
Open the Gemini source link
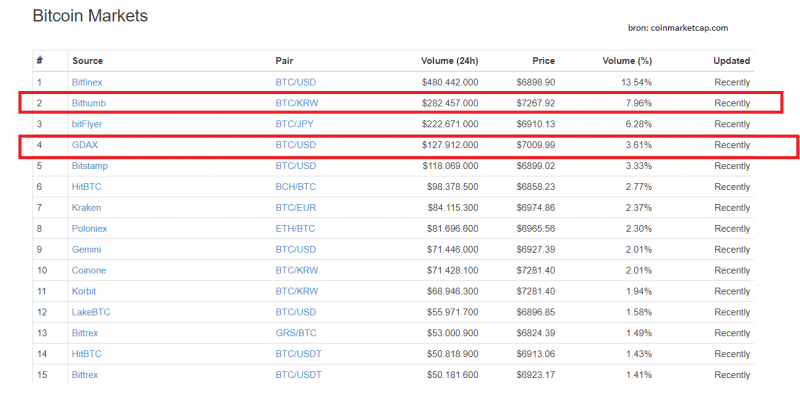click(x=86, y=250)
